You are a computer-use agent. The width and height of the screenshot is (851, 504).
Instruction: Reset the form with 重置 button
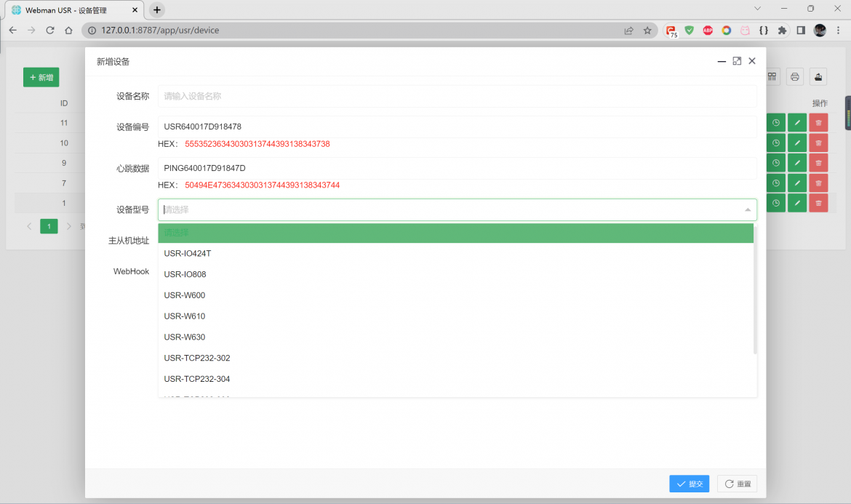(x=737, y=484)
